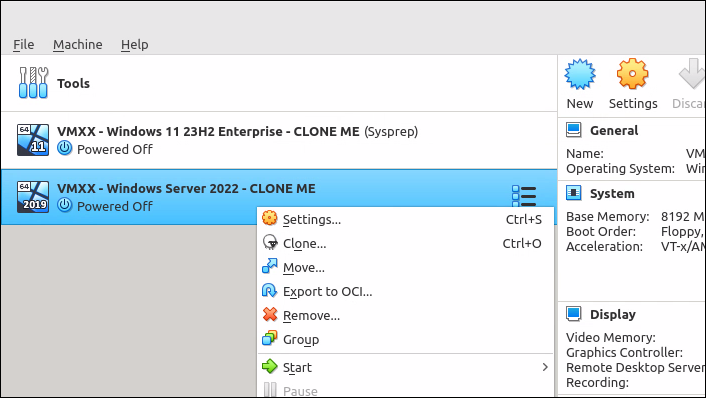Choose Start from the context menu
706x398 pixels.
(405, 367)
